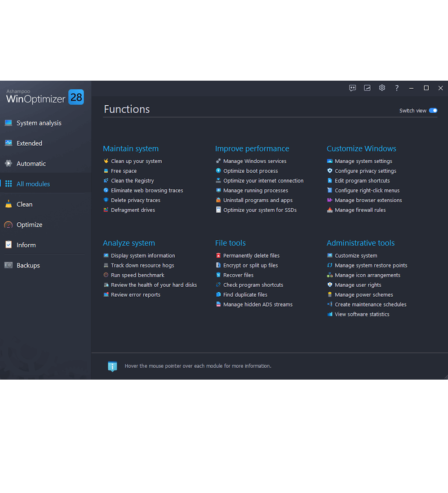
Task: Open the settings gear icon
Action: point(382,88)
